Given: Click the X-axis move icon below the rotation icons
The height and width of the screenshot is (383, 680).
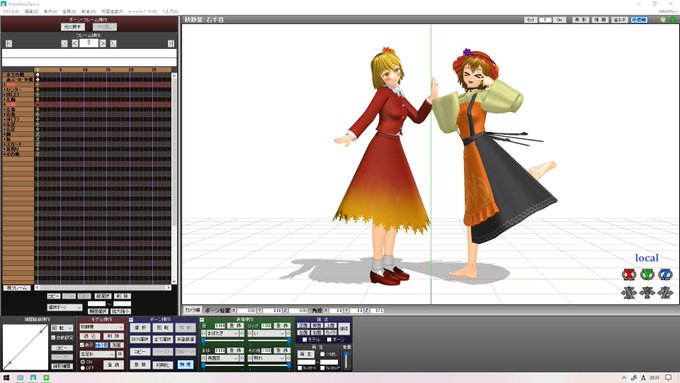Looking at the screenshot, I should [x=628, y=293].
